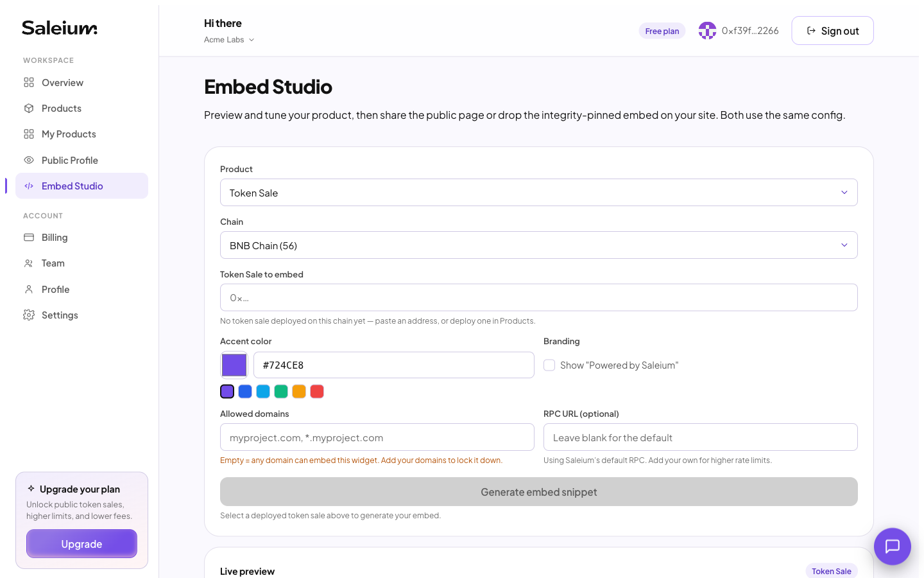924x578 pixels.
Task: Click the Live preview heading
Action: click(x=247, y=571)
